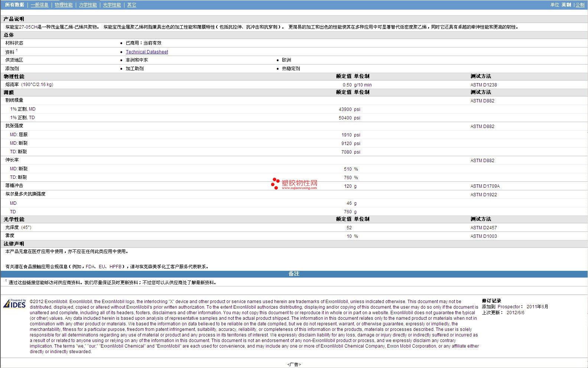Select the 伸长率 row label

(x=12, y=160)
